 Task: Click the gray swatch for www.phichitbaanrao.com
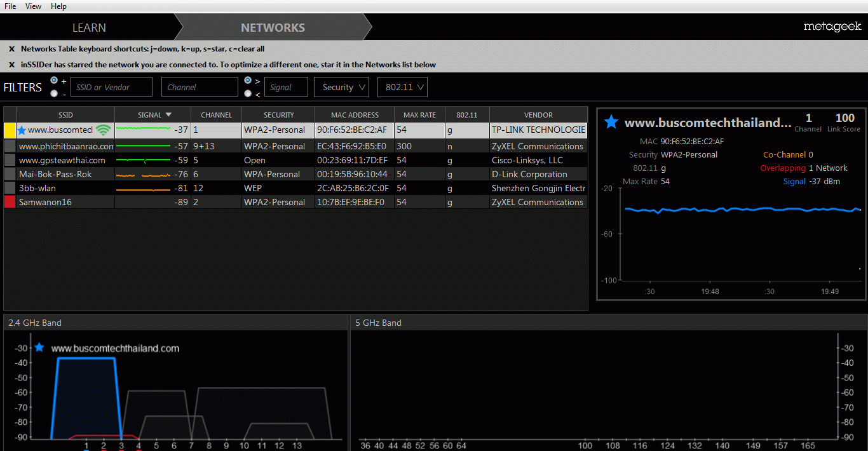(x=10, y=146)
